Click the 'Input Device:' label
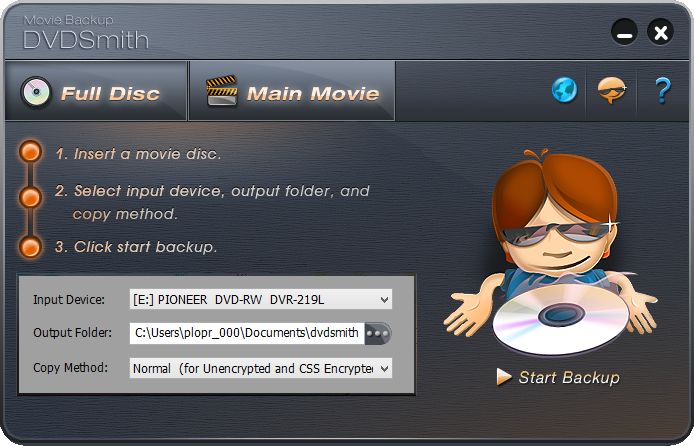Screen dimensions: 694x446 coord(69,300)
